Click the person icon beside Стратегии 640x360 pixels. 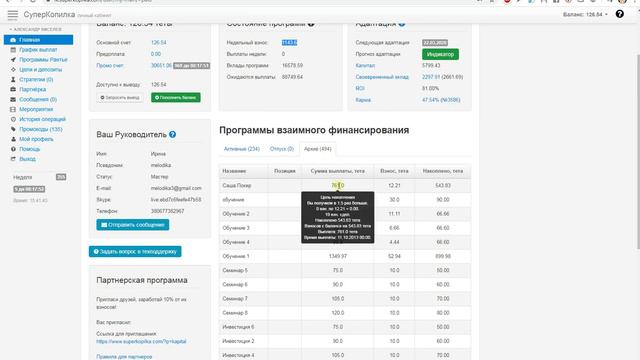coord(13,80)
